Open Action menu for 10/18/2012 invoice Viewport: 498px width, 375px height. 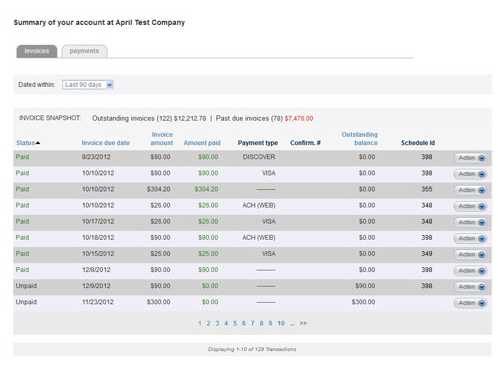[x=470, y=239]
